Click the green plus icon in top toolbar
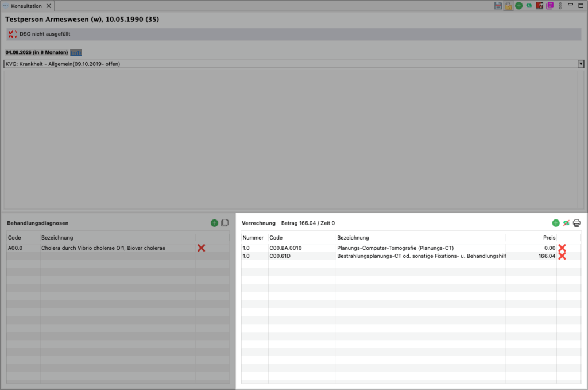 (519, 6)
